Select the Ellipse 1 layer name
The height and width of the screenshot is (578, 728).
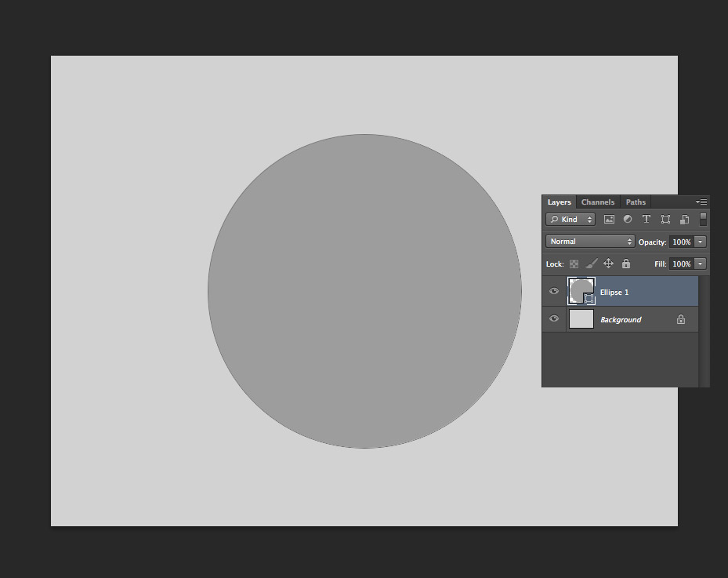pyautogui.click(x=614, y=293)
